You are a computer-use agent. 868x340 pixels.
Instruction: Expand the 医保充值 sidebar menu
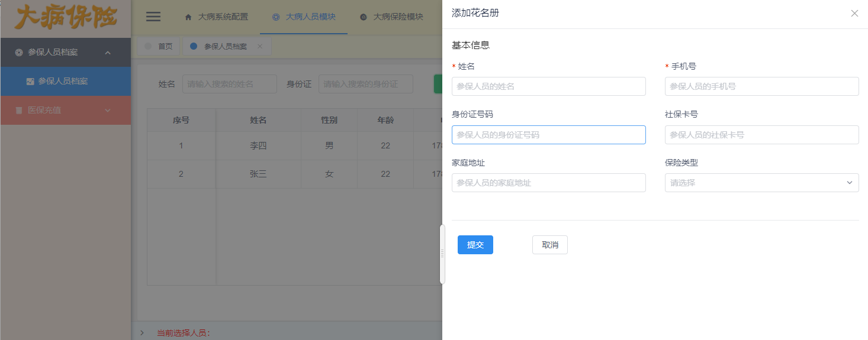tap(108, 111)
